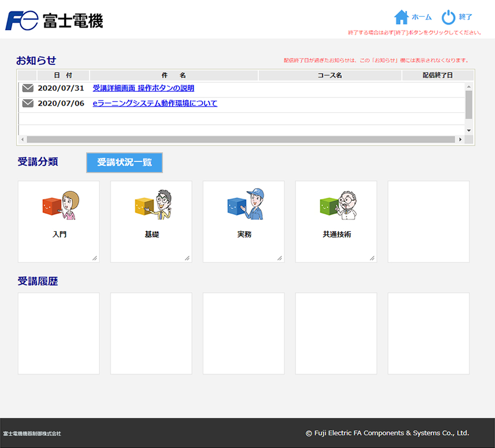This screenshot has height=448, width=495.
Task: Click the date 2020/07/31
Action: (61, 88)
